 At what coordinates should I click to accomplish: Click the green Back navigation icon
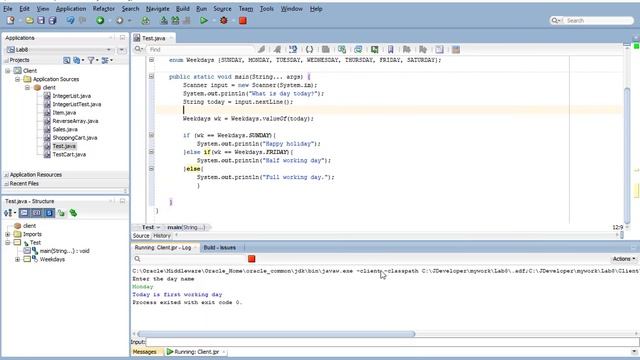tap(100, 20)
